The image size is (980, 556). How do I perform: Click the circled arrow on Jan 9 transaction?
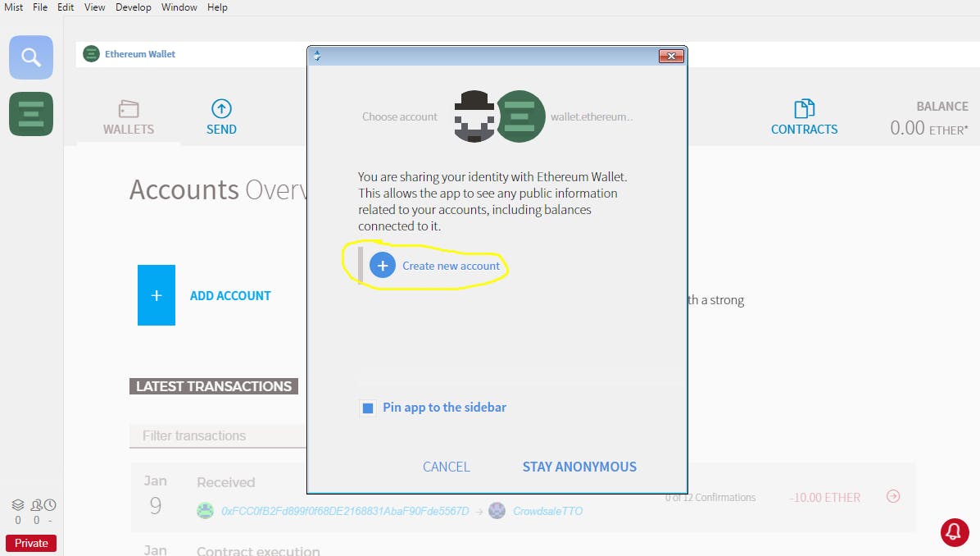coord(893,496)
